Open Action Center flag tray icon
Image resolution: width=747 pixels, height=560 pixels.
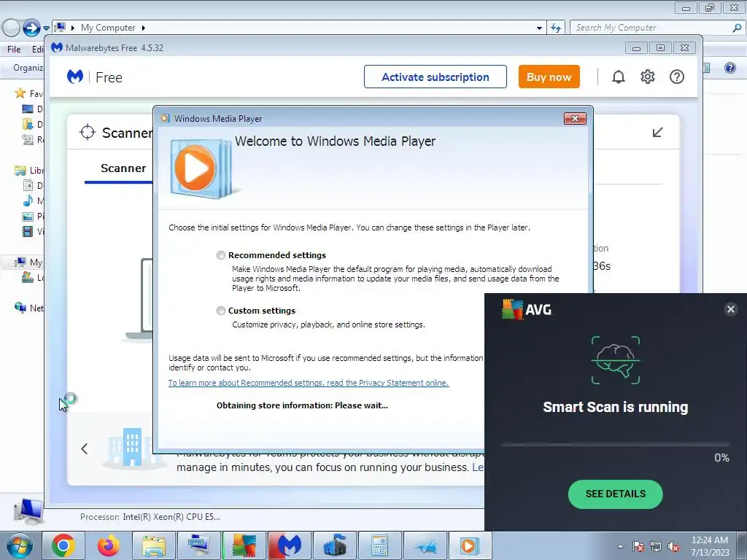coord(638,546)
